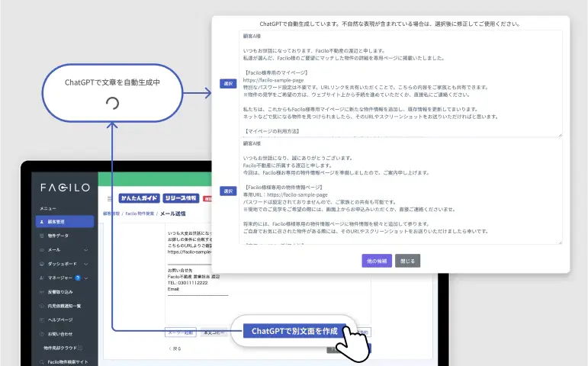Click the ChatGPTで別文面を作成 button
The image size is (588, 366).
294,331
